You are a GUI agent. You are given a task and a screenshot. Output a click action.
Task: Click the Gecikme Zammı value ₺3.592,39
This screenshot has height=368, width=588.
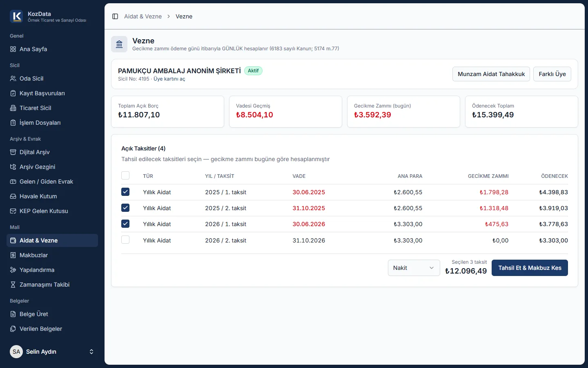point(372,115)
